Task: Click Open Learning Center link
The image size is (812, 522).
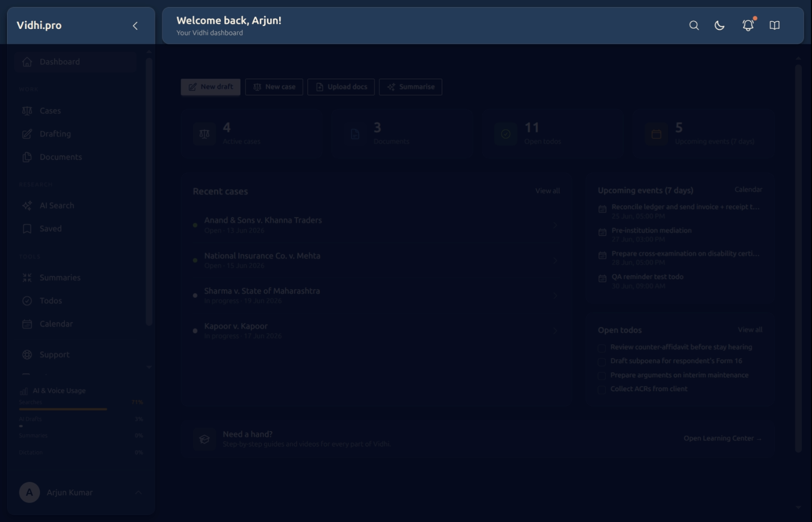Action: [722, 438]
